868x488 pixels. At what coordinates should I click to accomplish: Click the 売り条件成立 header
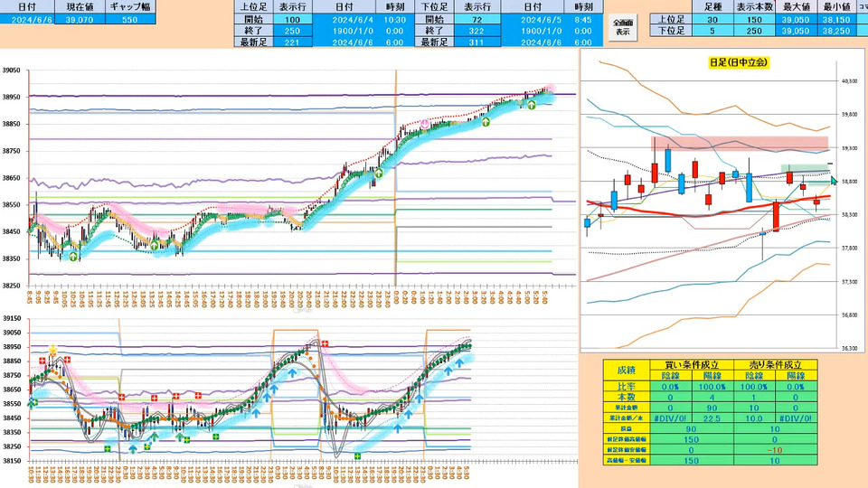775,364
